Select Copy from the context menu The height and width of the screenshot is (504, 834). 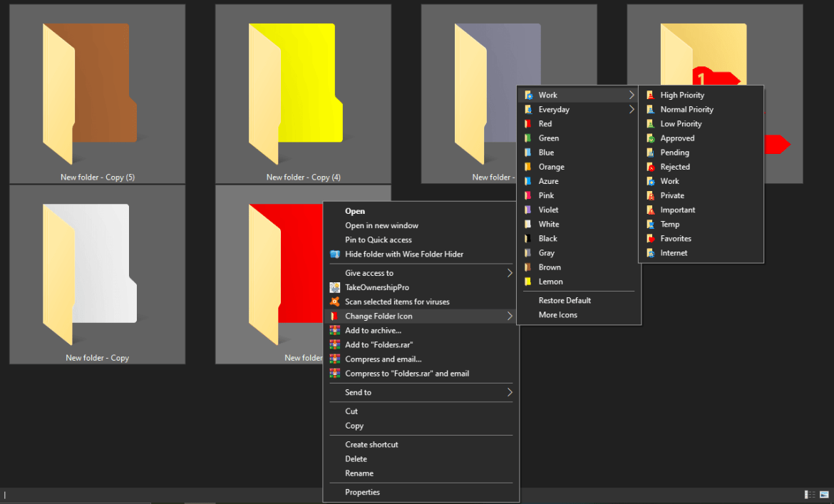[x=354, y=426]
